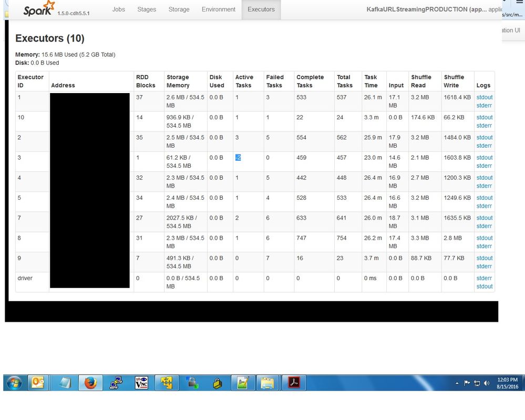Open the driver stderr log
The width and height of the screenshot is (525, 420).
(484, 278)
